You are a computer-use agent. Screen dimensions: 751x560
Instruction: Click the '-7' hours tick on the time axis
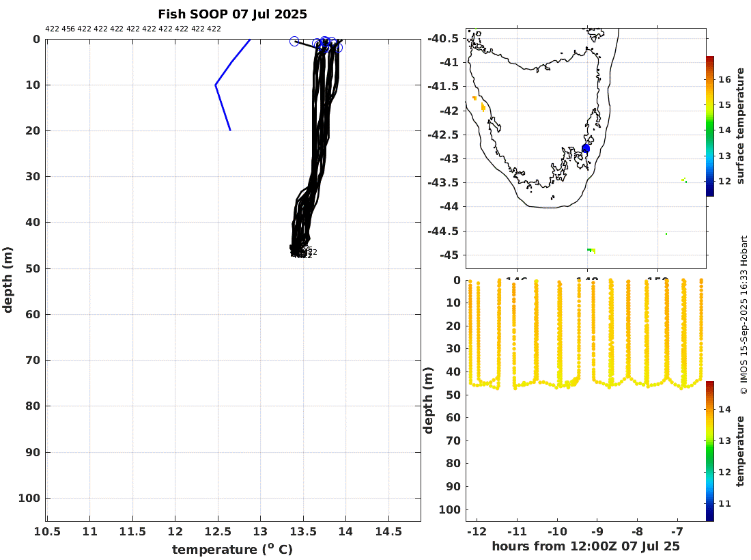677,532
